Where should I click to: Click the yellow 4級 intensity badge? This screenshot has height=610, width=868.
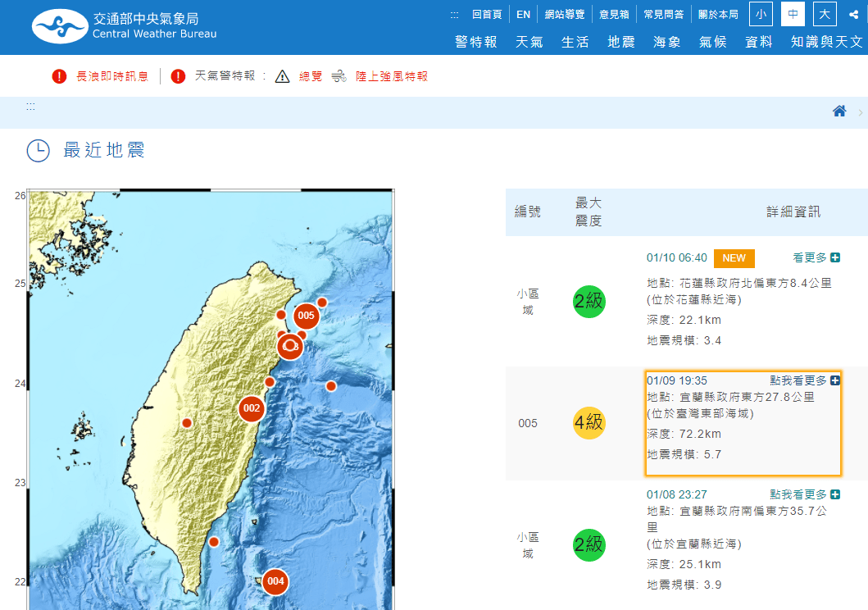pos(589,423)
